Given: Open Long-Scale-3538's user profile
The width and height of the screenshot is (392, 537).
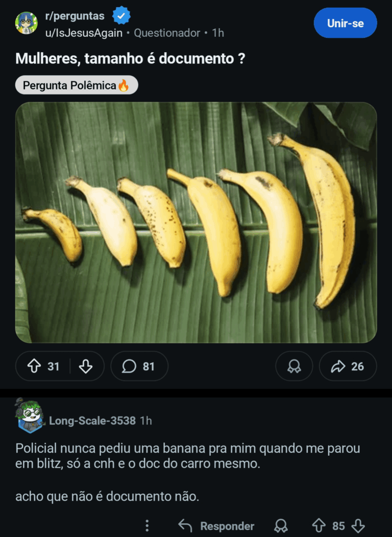Looking at the screenshot, I should pyautogui.click(x=92, y=421).
